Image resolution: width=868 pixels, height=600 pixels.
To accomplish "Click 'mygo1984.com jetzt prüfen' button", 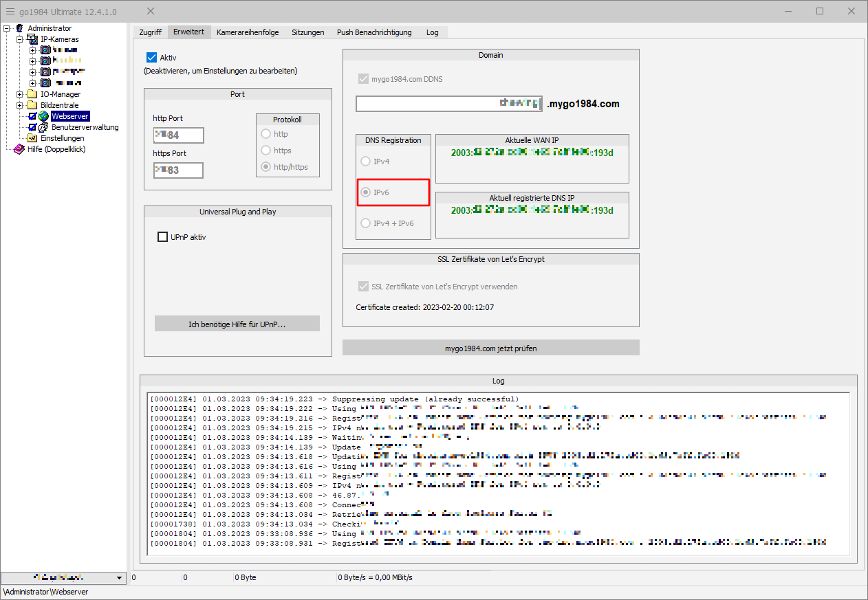I will [490, 348].
